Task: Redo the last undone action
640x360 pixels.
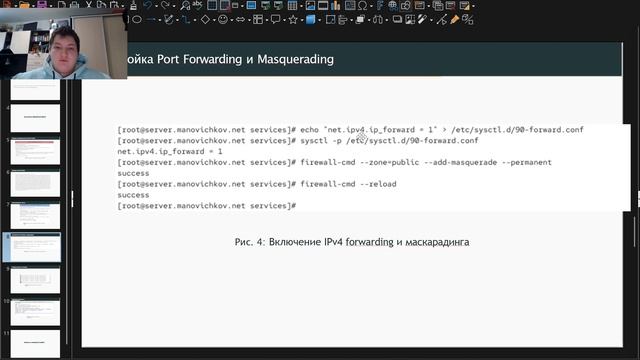Action: click(165, 5)
